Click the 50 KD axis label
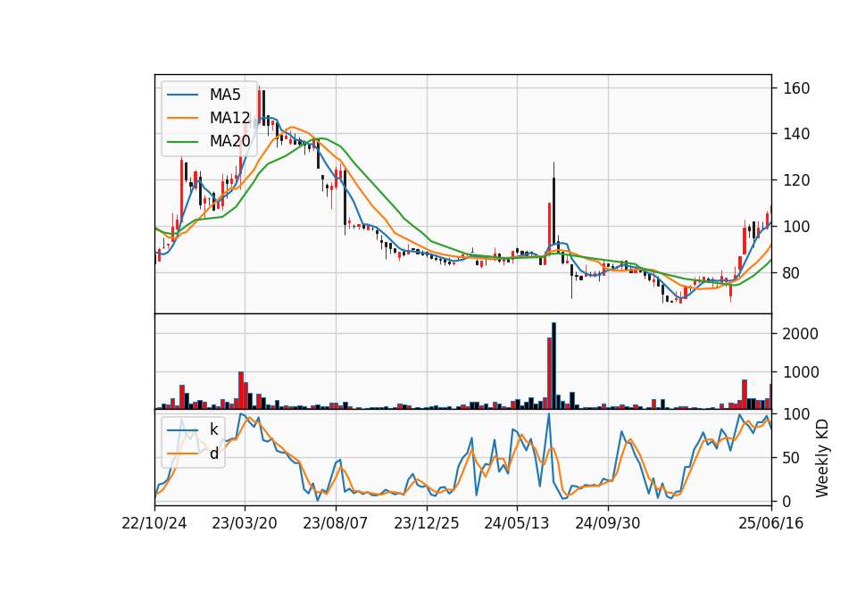The width and height of the screenshot is (857, 616). pyautogui.click(x=792, y=458)
